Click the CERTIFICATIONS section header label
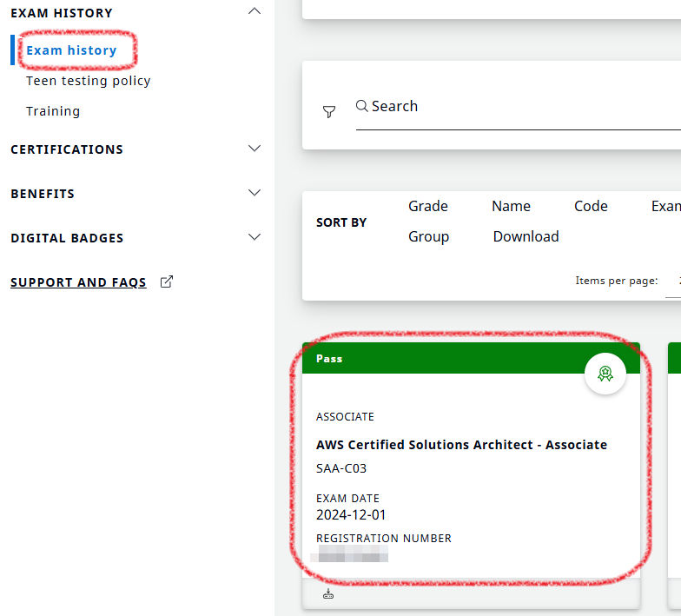Viewport: 681px width, 616px height. (67, 149)
